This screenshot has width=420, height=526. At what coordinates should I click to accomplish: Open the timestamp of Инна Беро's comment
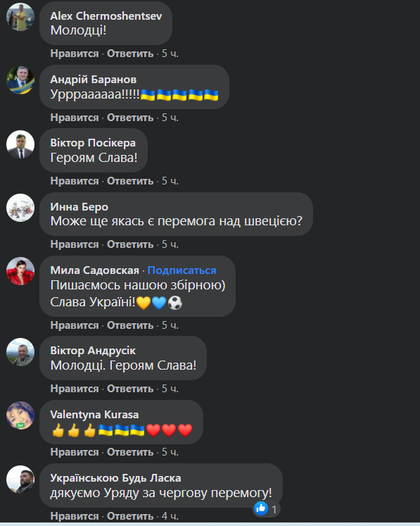pyautogui.click(x=170, y=244)
